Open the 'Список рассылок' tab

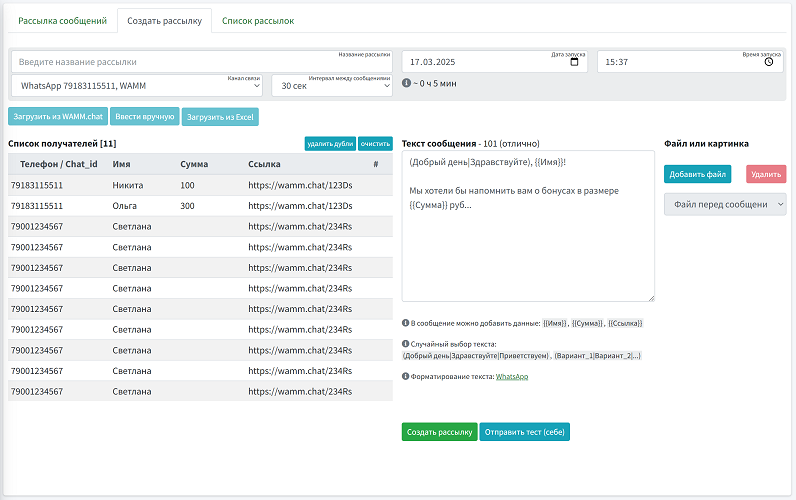tap(258, 21)
